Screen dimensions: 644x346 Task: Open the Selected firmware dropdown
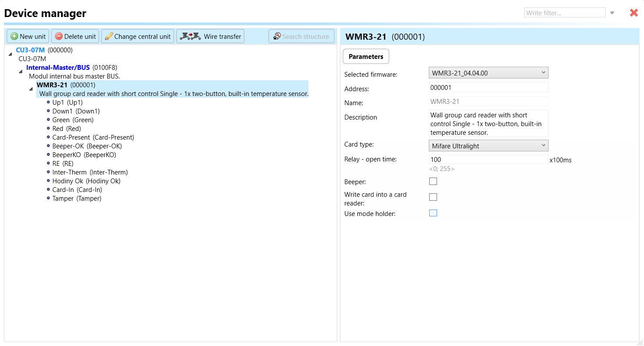click(488, 73)
